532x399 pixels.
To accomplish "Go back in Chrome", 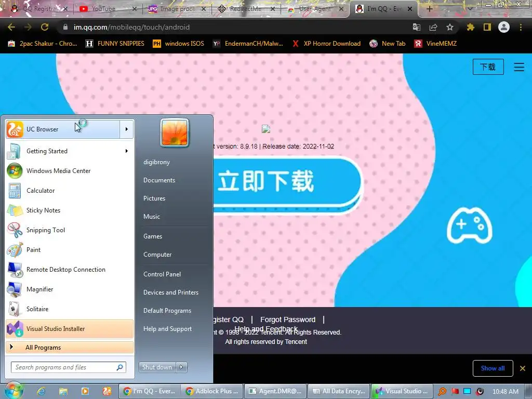I will [x=11, y=27].
